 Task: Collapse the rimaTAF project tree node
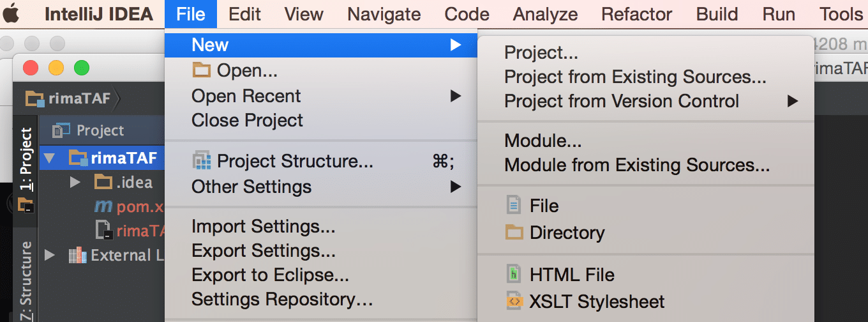[x=50, y=157]
